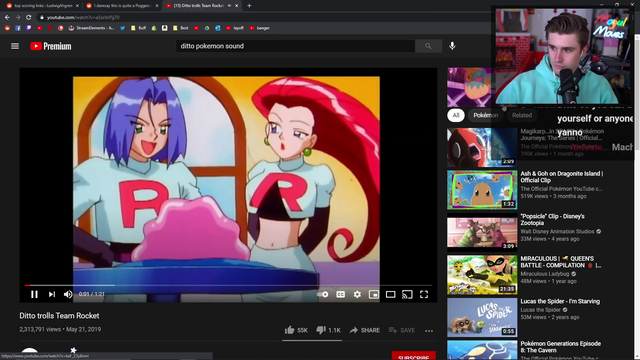The image size is (640, 360).
Task: Go to YouTube Premium home logo
Action: pyautogui.click(x=51, y=46)
